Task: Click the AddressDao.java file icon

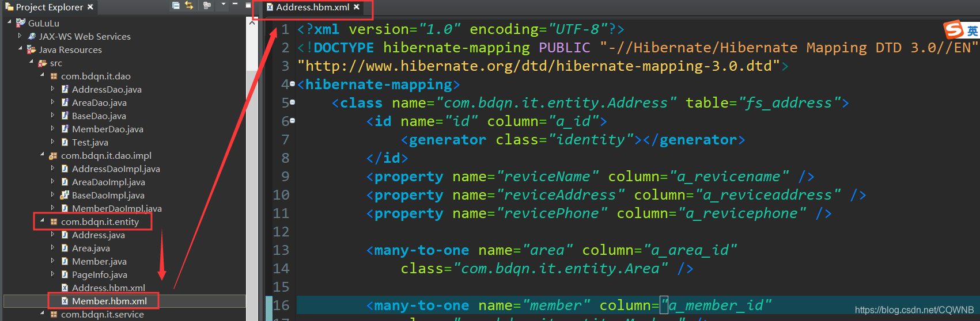Action: 65,89
